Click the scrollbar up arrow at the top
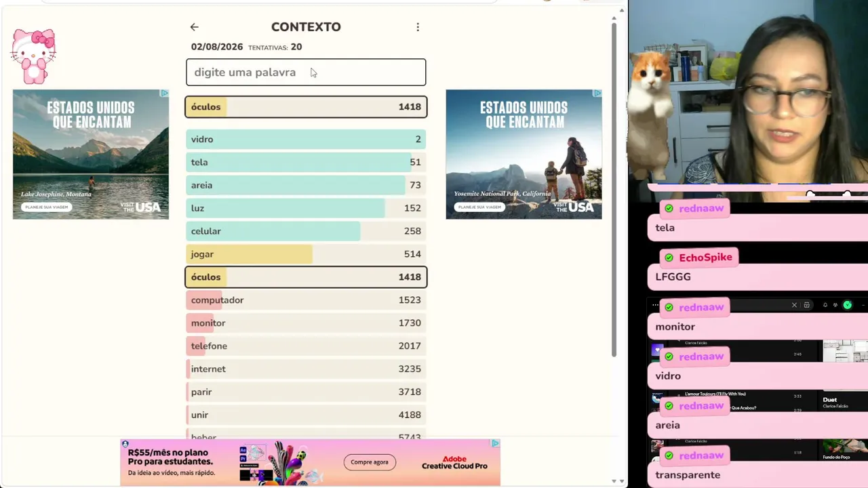 click(614, 19)
